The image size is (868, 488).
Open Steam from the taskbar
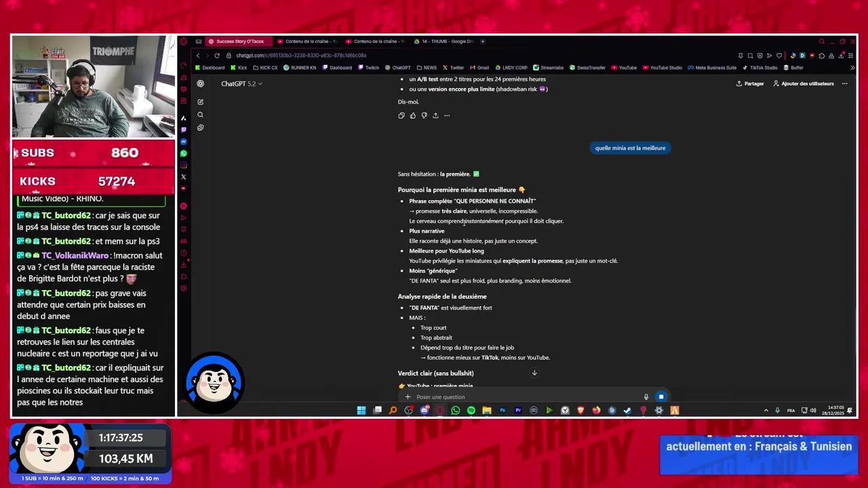(627, 410)
